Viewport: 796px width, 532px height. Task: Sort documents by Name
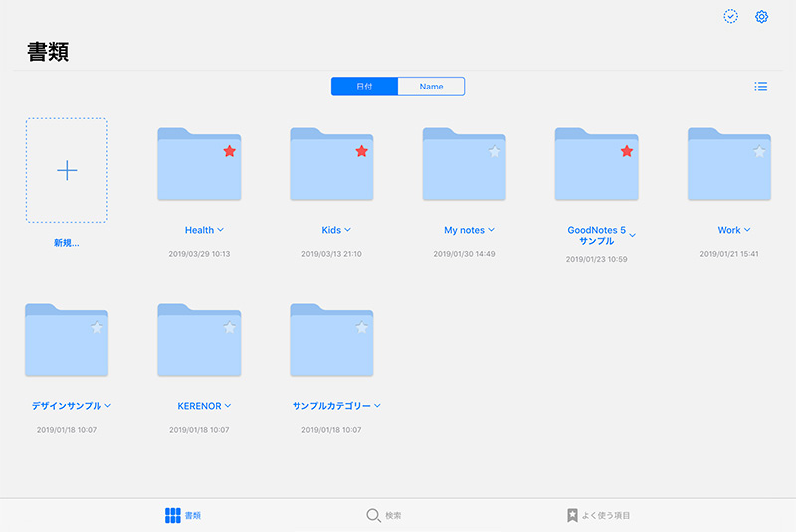[431, 87]
